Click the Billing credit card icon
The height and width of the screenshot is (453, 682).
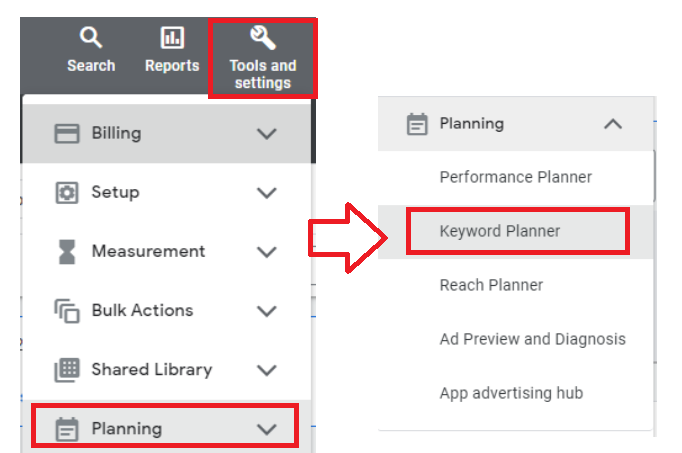(x=67, y=133)
